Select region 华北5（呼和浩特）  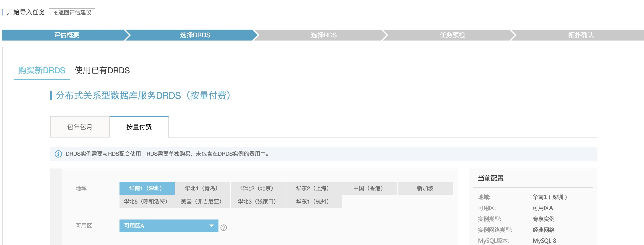[147, 202]
